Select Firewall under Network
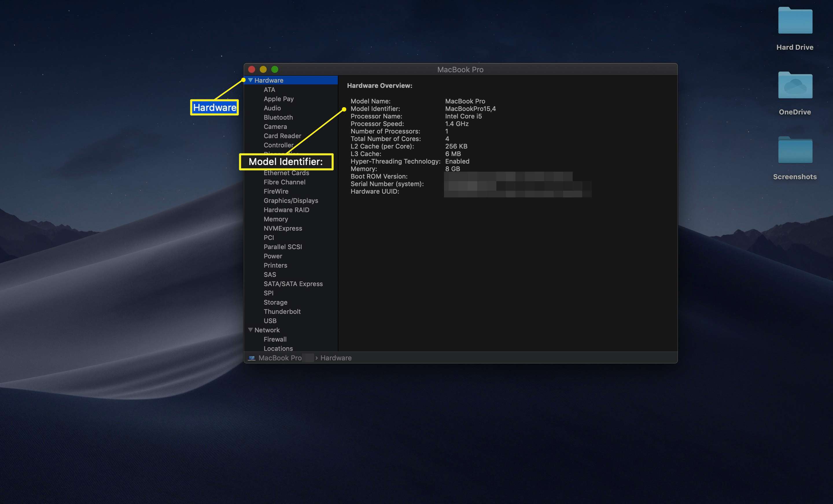Image resolution: width=833 pixels, height=504 pixels. click(x=275, y=339)
